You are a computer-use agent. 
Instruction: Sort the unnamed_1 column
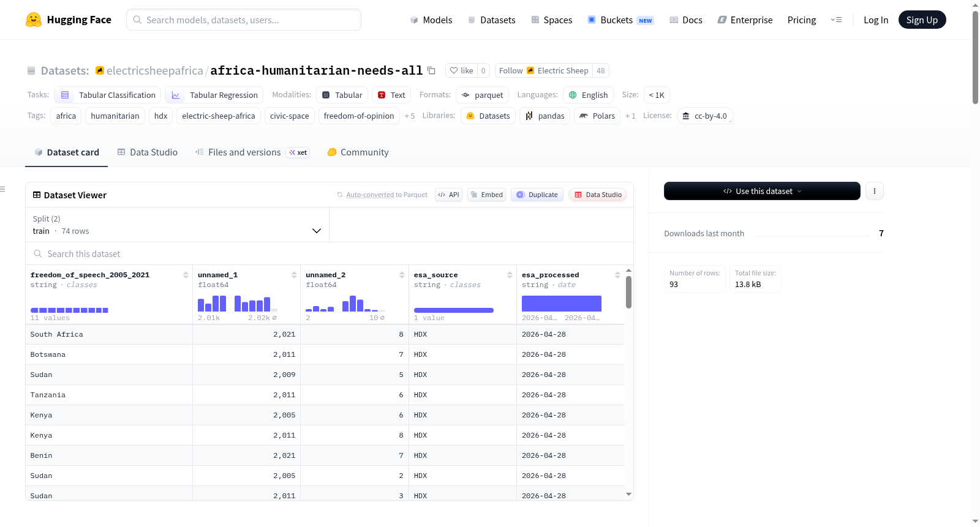click(x=294, y=275)
